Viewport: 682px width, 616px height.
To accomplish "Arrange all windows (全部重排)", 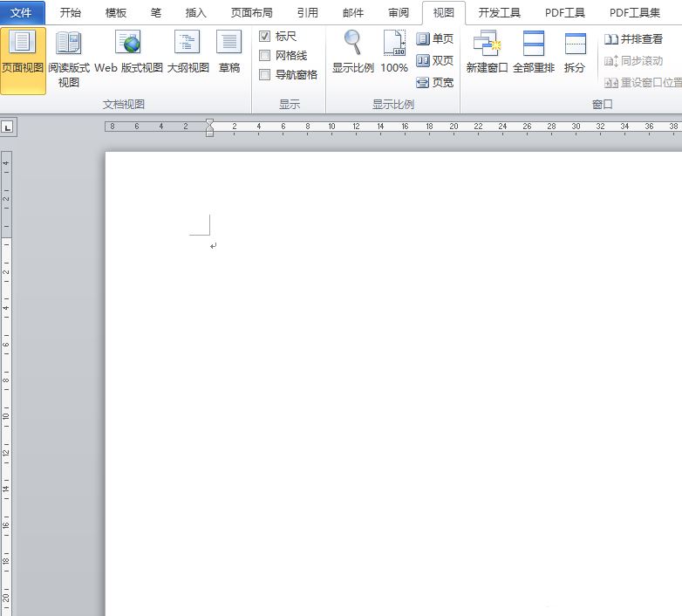I will click(x=533, y=52).
